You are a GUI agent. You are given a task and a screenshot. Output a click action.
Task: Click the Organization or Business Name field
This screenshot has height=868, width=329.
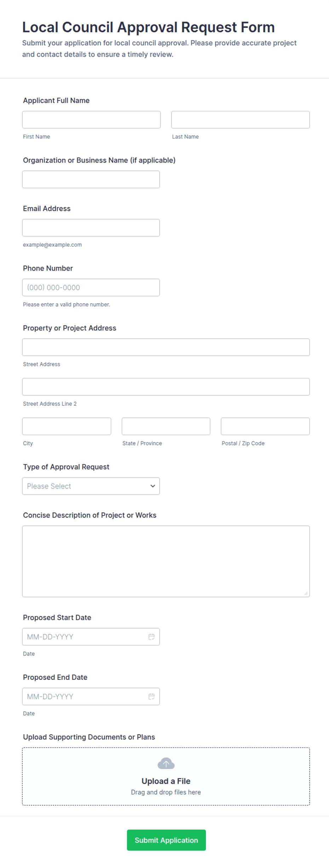point(91,180)
